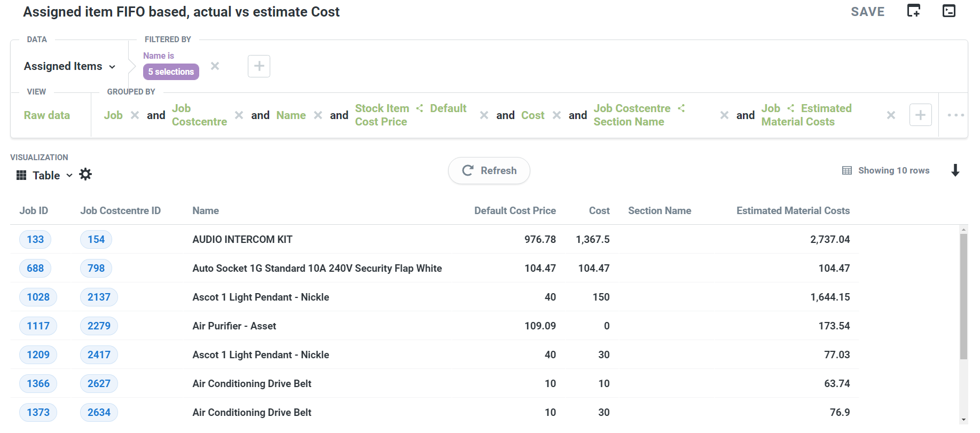Image resolution: width=980 pixels, height=433 pixels.
Task: Remove the Name filter
Action: click(x=215, y=66)
